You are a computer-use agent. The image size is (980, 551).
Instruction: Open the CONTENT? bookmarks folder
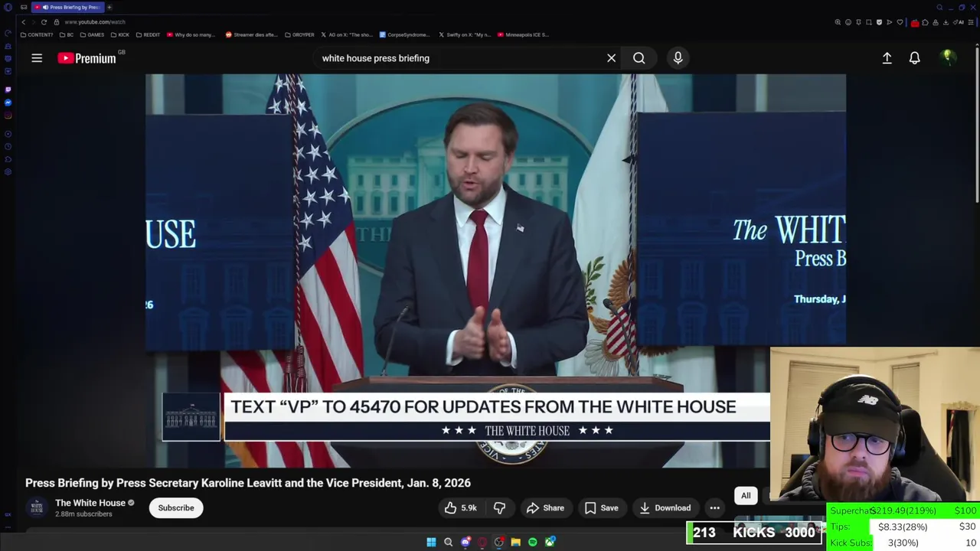tap(37, 34)
